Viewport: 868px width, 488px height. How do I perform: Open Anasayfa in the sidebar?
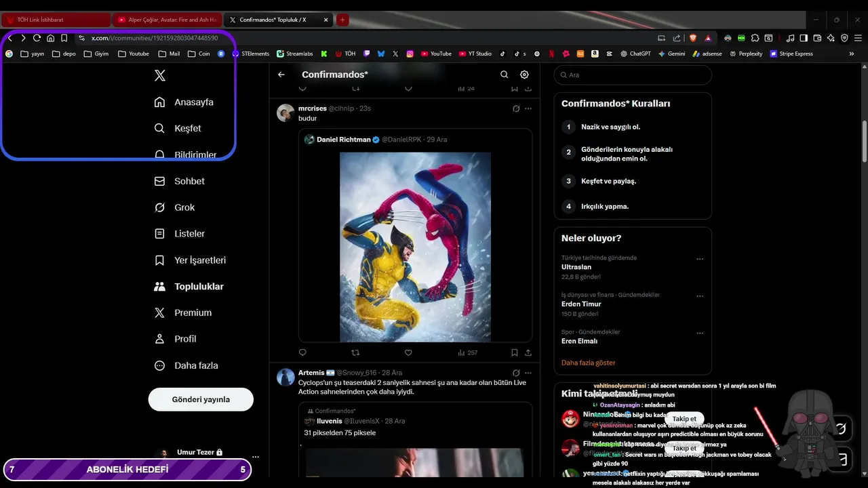pos(184,102)
